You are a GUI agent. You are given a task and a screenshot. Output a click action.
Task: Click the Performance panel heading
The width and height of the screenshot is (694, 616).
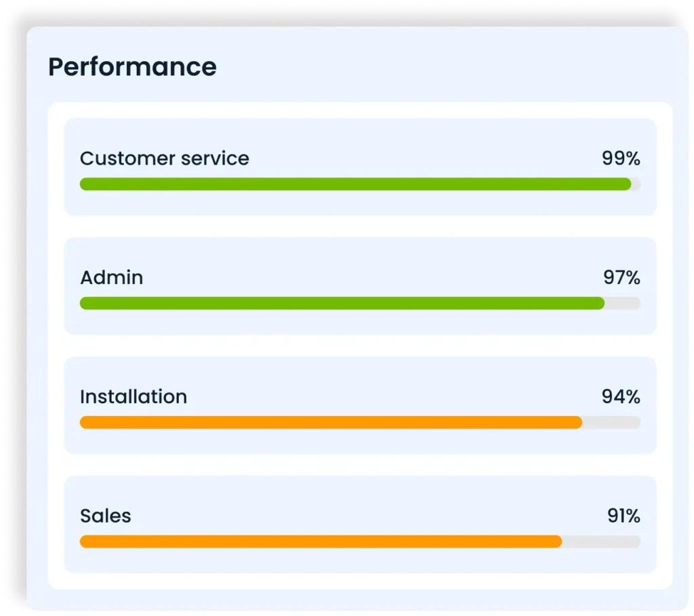(131, 66)
